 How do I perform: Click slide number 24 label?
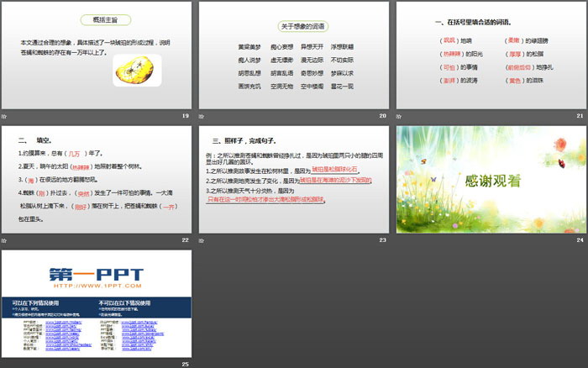580,239
